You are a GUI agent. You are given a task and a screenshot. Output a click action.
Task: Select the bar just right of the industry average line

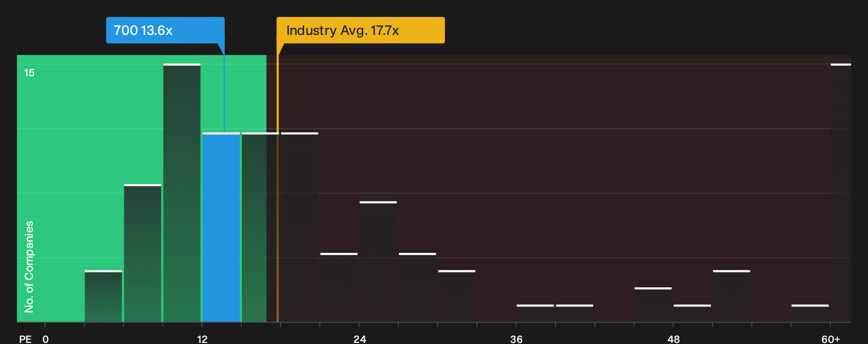pyautogui.click(x=300, y=227)
